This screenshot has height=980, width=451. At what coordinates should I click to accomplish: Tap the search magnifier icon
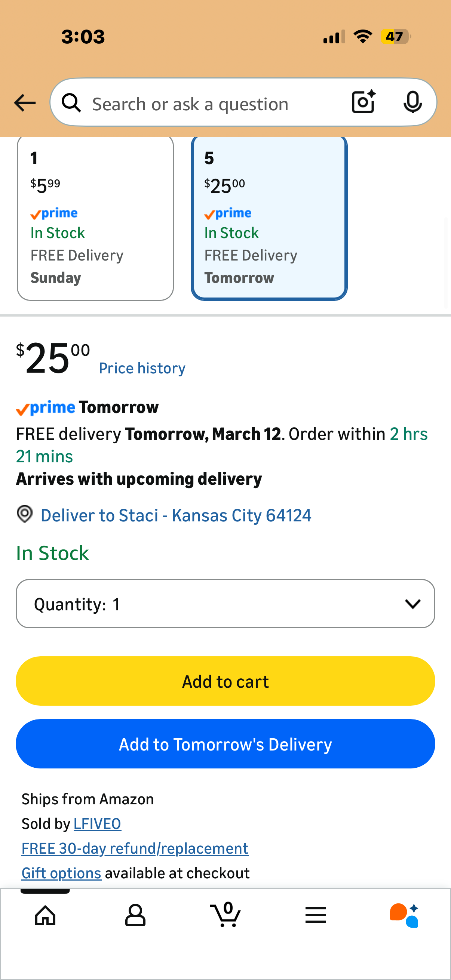click(71, 103)
